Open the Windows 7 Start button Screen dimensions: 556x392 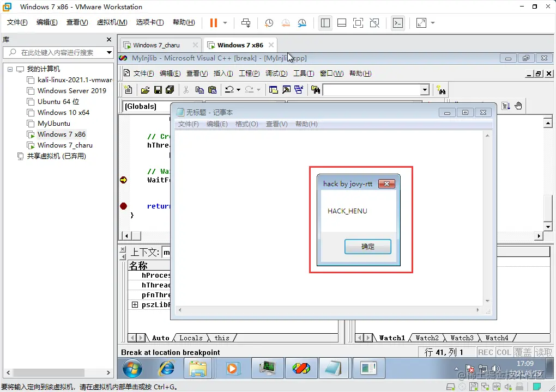click(132, 368)
